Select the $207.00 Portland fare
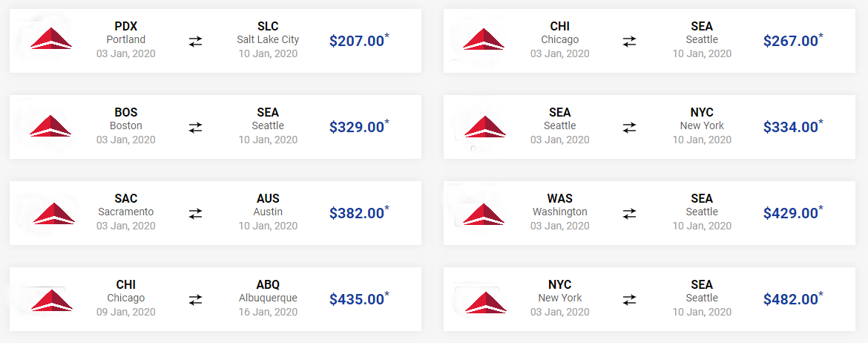 [x=359, y=40]
